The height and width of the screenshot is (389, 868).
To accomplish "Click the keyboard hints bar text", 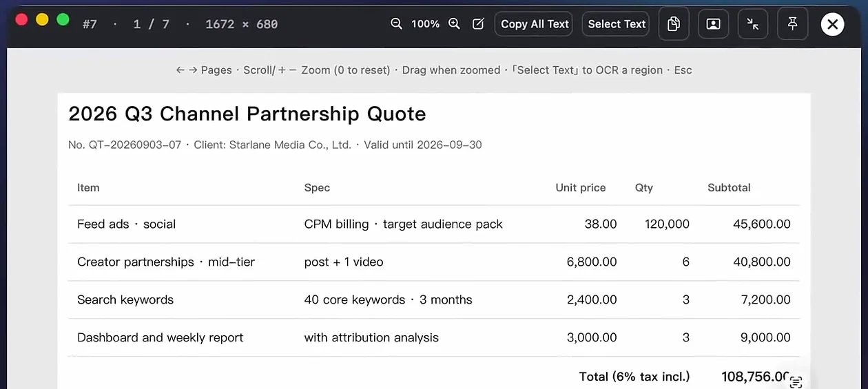I will [434, 70].
